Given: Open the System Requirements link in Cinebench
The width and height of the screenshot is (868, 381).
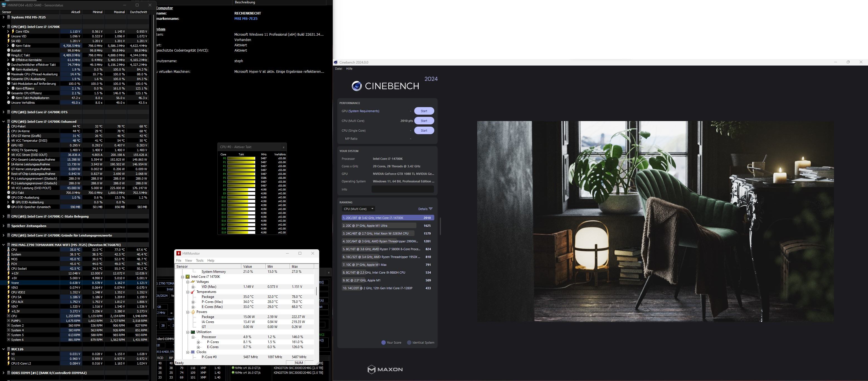Looking at the screenshot, I should tap(363, 111).
